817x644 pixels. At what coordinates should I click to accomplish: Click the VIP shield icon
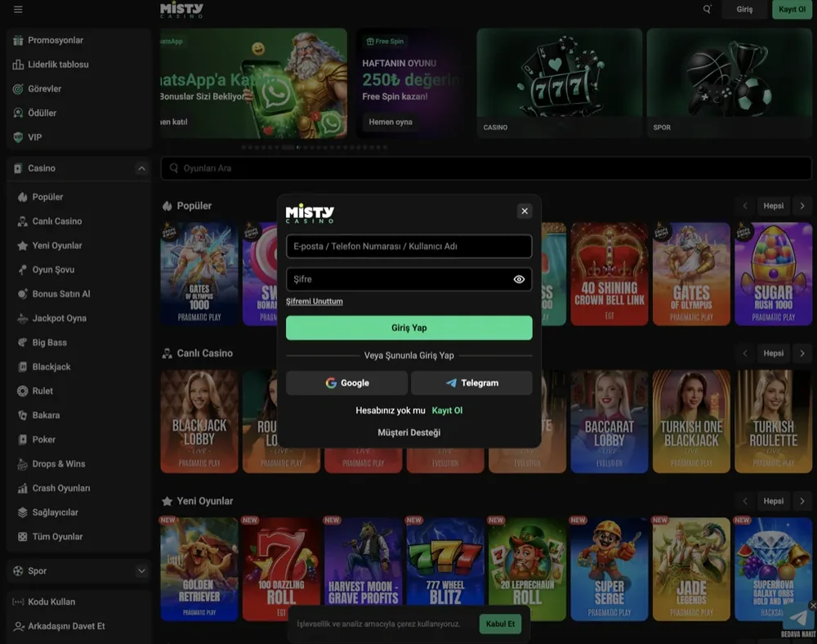[18, 137]
